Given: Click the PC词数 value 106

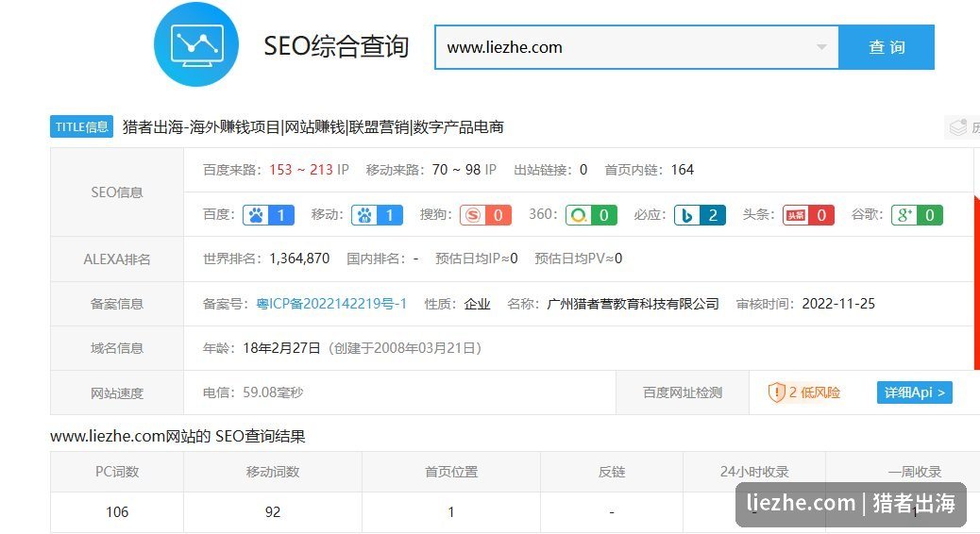Looking at the screenshot, I should pyautogui.click(x=117, y=512).
